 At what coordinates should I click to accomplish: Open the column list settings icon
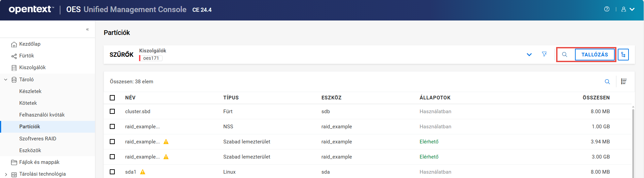[624, 82]
